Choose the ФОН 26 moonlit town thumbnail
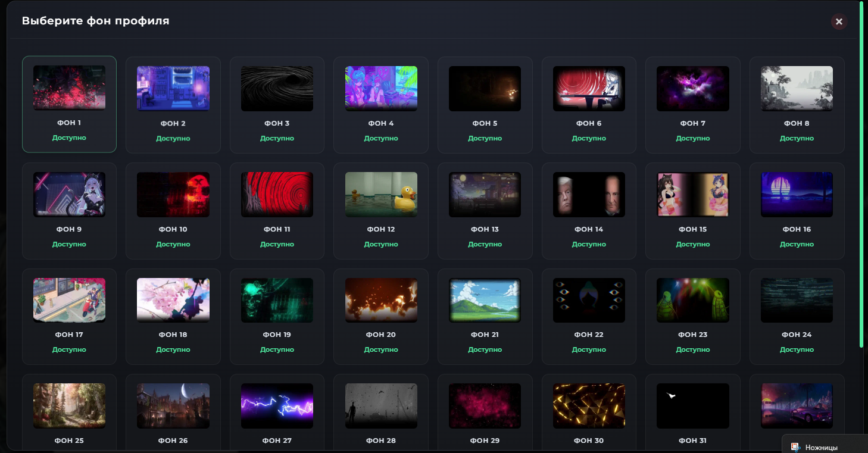This screenshot has height=453, width=868. click(x=173, y=406)
